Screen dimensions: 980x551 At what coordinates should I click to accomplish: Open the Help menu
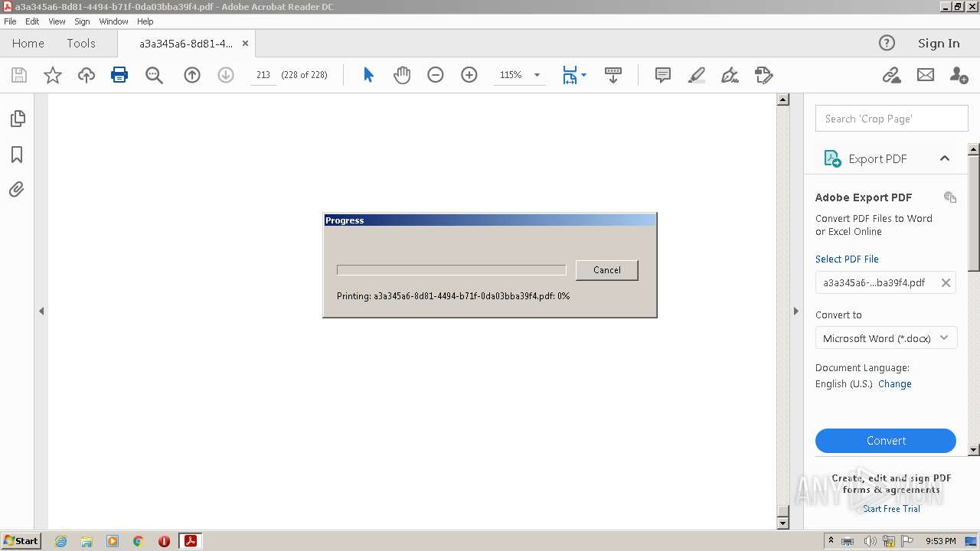pos(145,21)
